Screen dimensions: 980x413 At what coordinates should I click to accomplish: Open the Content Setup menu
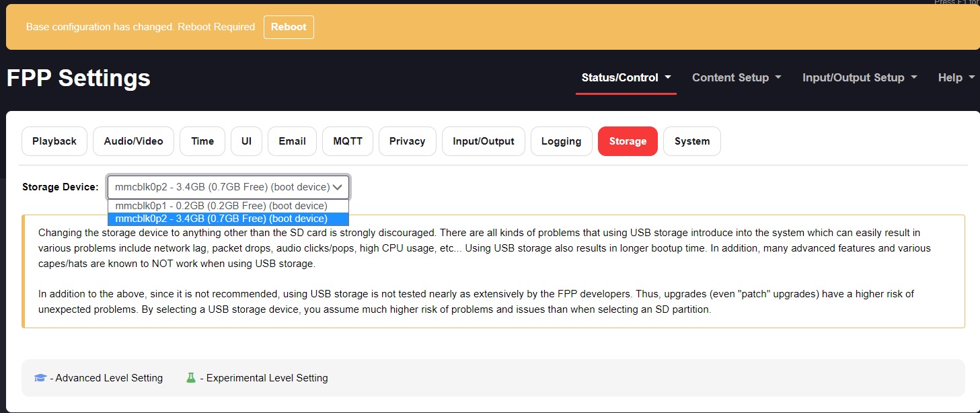tap(736, 77)
